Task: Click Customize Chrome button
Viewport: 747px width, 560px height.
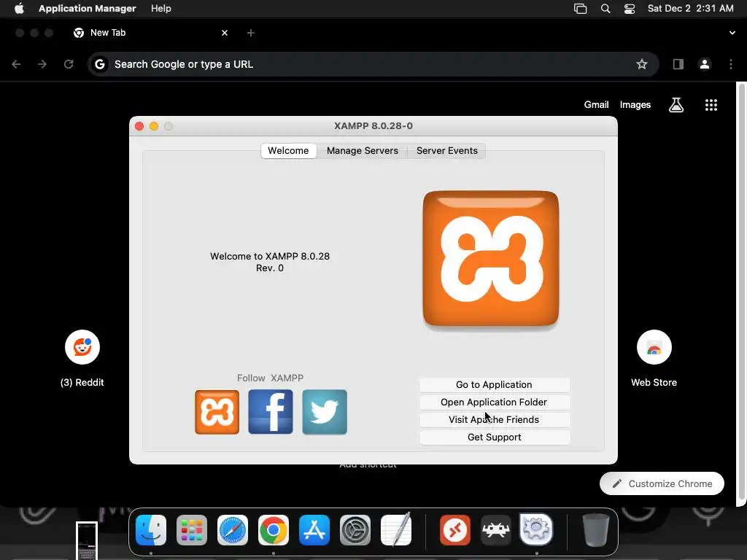Action: click(662, 484)
